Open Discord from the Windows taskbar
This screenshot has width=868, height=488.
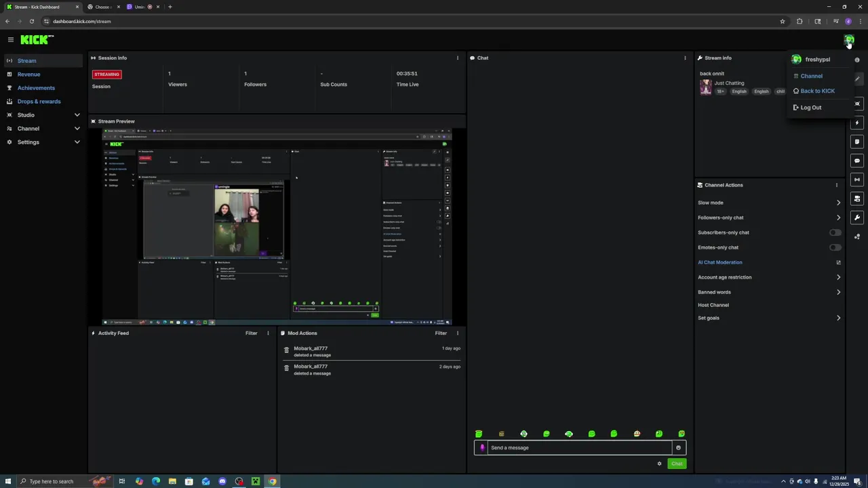point(222,481)
